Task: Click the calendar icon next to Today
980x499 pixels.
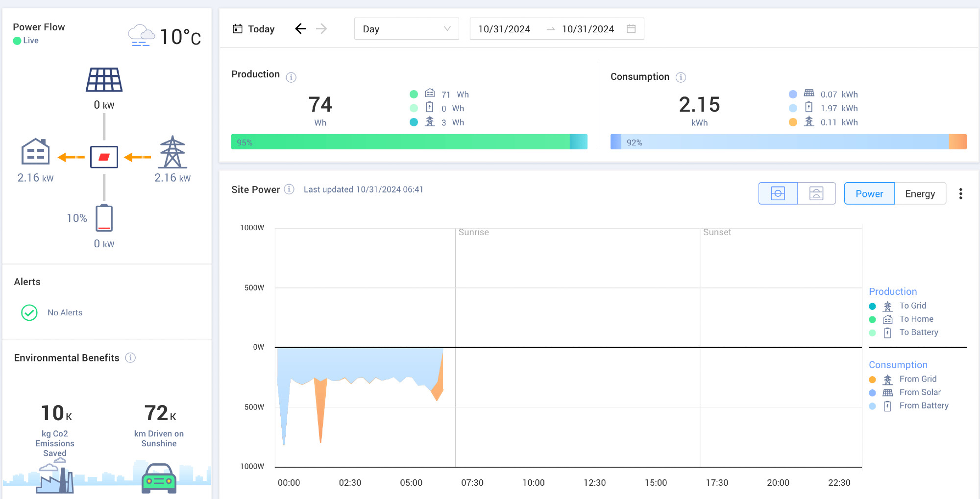Action: [x=238, y=29]
